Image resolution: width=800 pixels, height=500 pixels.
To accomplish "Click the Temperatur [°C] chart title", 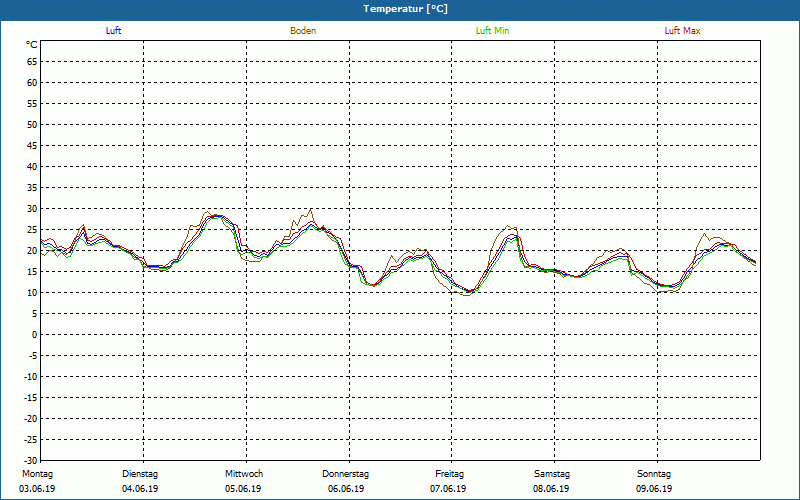I will coord(406,9).
